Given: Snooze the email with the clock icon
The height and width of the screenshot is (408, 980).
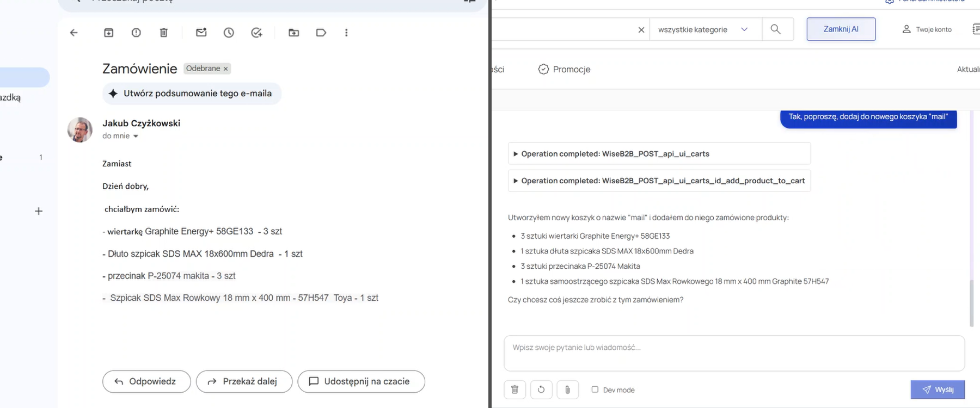Looking at the screenshot, I should pos(229,33).
